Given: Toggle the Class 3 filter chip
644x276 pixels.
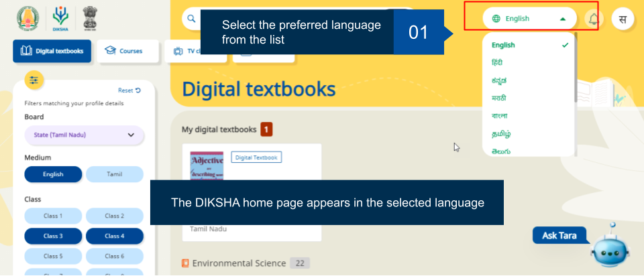Looking at the screenshot, I should [x=53, y=236].
